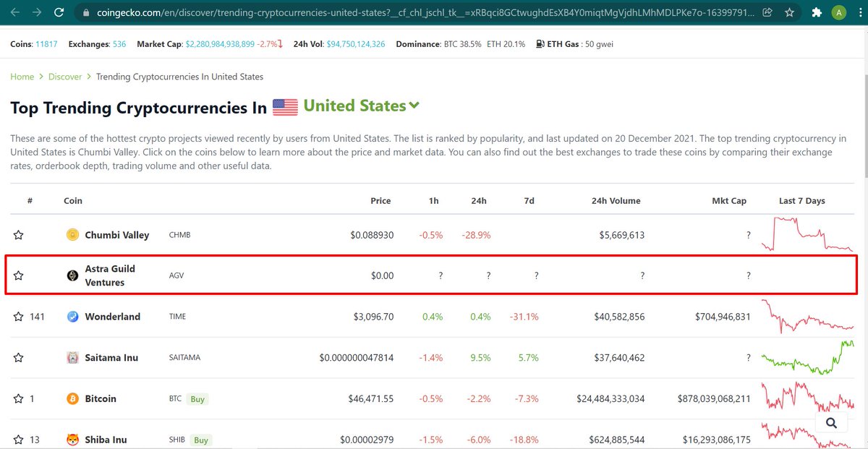Click Wonderland price $3,096.70
This screenshot has height=449, width=868.
point(373,317)
